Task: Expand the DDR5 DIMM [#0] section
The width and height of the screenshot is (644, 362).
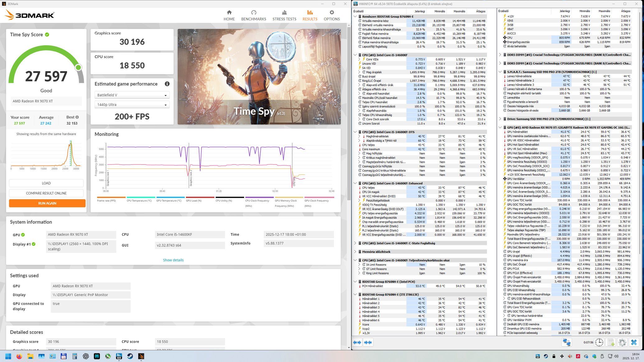Action: click(500, 55)
